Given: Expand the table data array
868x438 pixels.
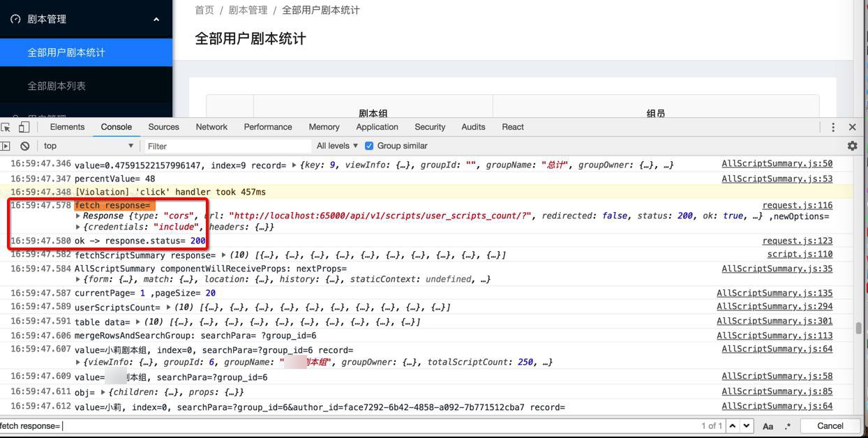Looking at the screenshot, I should [x=138, y=322].
